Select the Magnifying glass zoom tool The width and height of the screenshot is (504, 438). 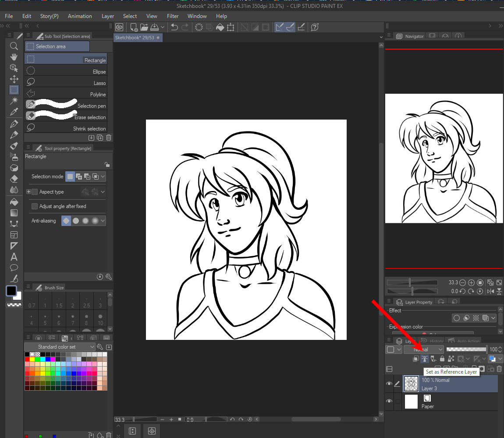coord(14,46)
